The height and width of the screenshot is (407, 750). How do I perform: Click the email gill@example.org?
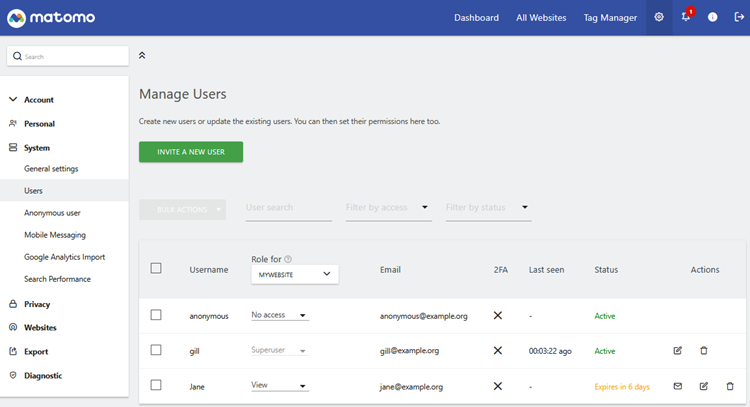click(409, 351)
